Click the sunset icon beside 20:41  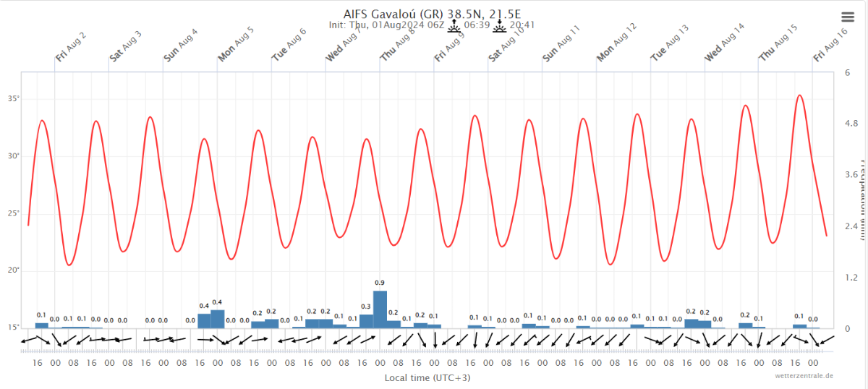499,26
